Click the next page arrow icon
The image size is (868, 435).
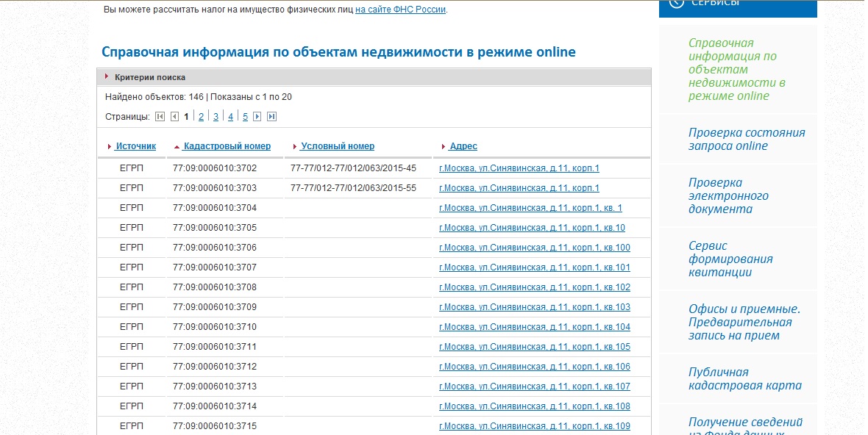(x=257, y=117)
